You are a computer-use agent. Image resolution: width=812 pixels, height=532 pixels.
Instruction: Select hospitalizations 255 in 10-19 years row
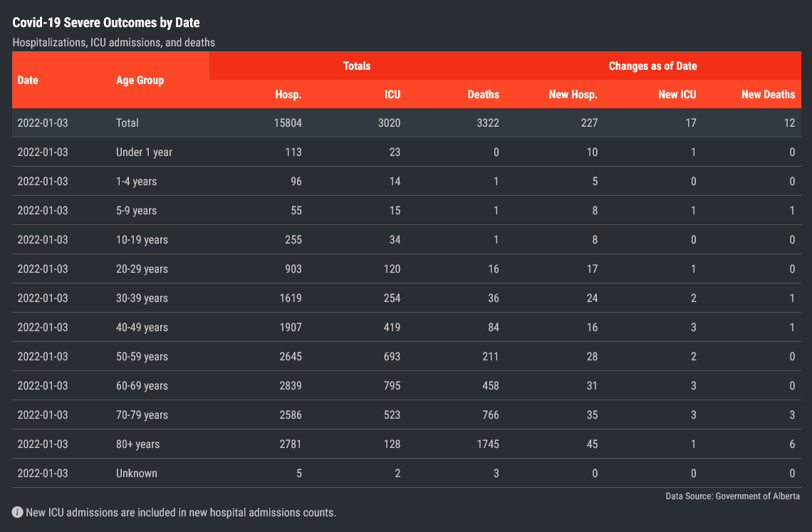(293, 240)
